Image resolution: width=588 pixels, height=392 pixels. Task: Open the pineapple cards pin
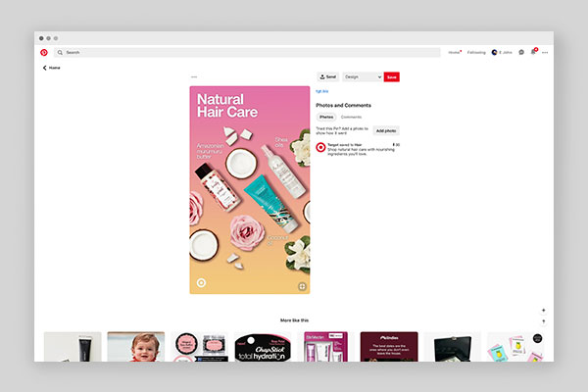point(515,347)
